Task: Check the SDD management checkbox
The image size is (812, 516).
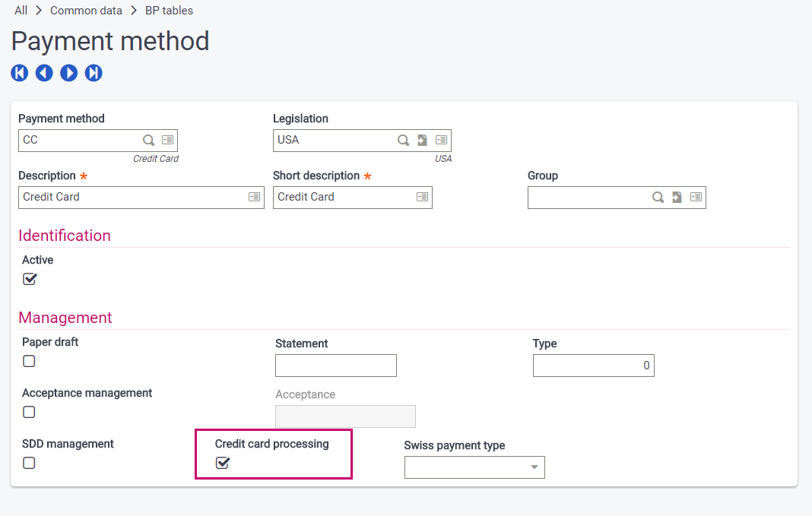Action: point(29,463)
